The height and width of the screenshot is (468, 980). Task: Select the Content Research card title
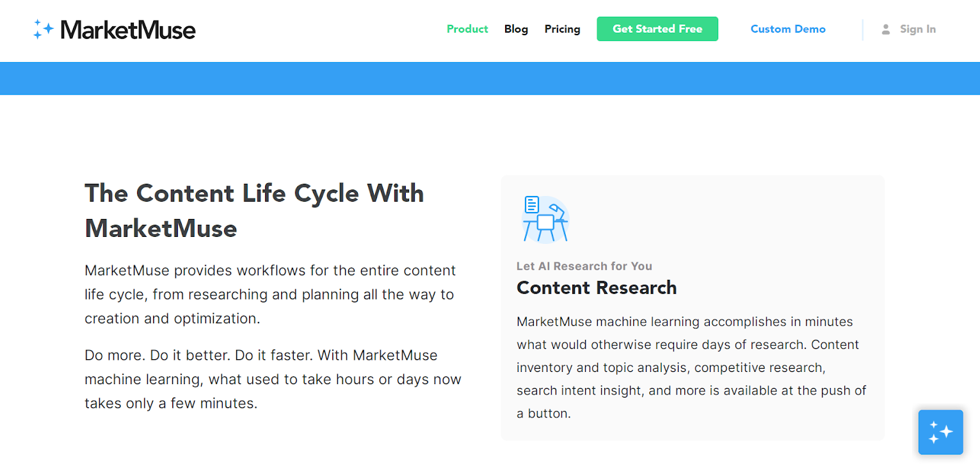pos(597,287)
